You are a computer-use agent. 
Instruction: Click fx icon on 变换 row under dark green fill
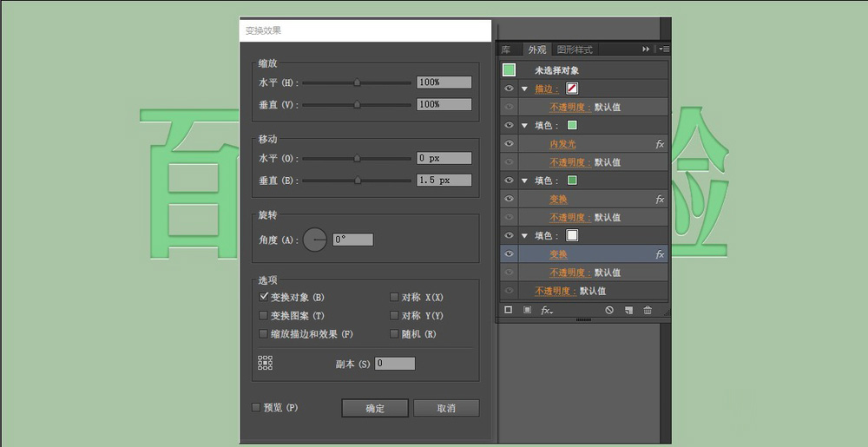(x=660, y=199)
